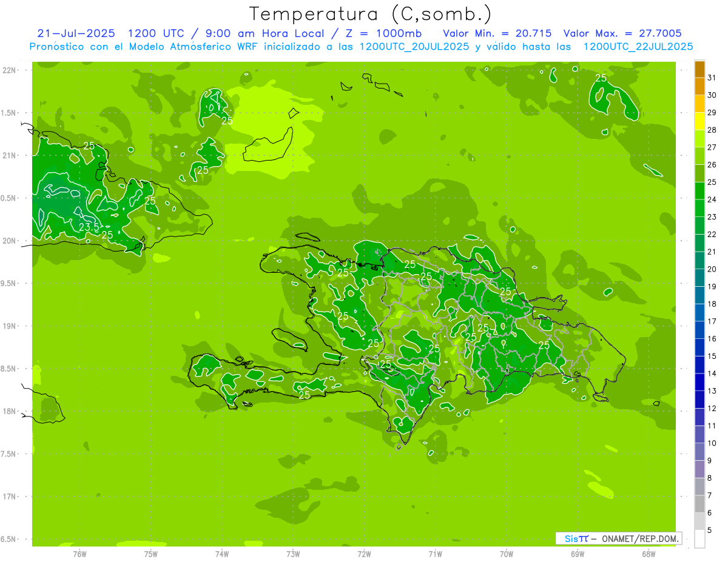
Task: Pick the blue swatch between 15 and 16
Action: click(699, 347)
